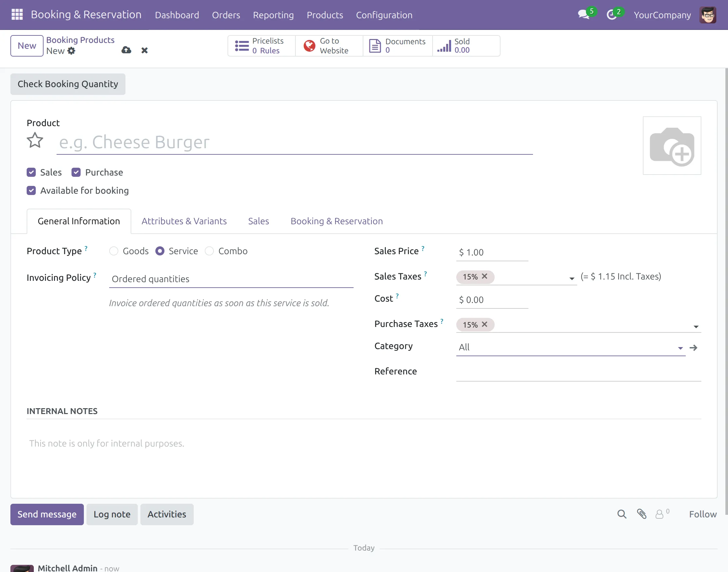Open the Pricelists Rules stat button

tap(262, 46)
